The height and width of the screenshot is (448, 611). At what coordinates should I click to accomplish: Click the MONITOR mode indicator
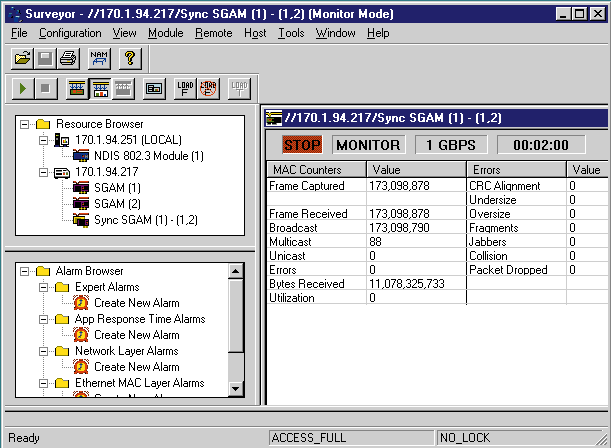[369, 145]
